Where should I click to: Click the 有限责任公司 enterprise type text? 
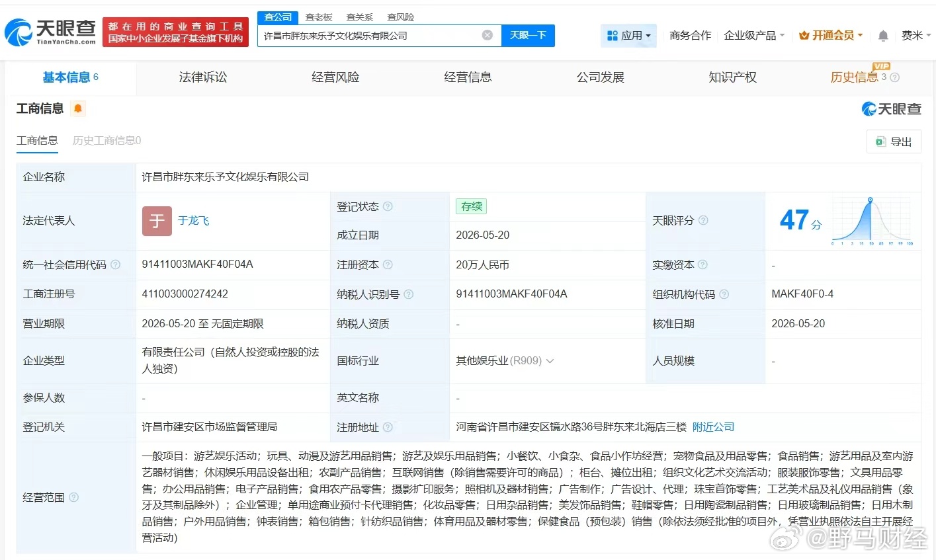pyautogui.click(x=231, y=360)
